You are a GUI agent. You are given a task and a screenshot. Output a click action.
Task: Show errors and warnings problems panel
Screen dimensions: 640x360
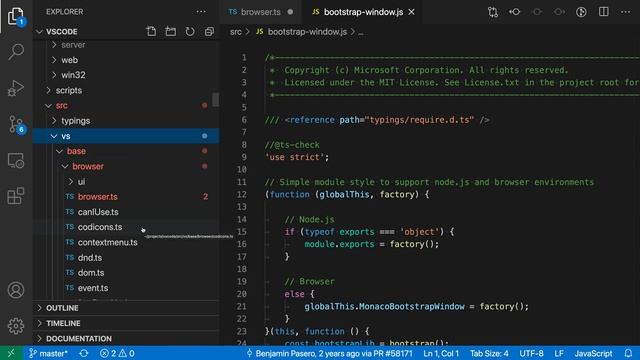[117, 353]
